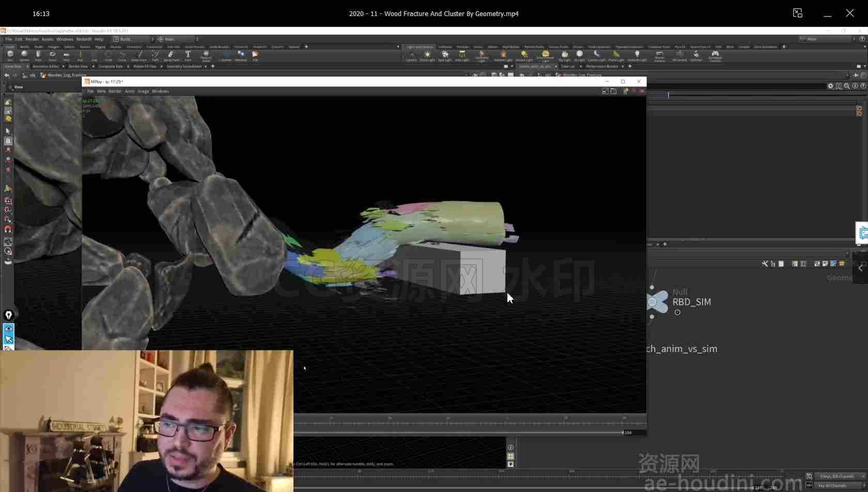Add a Spot Light from shelf
This screenshot has height=492, width=868.
point(445,56)
